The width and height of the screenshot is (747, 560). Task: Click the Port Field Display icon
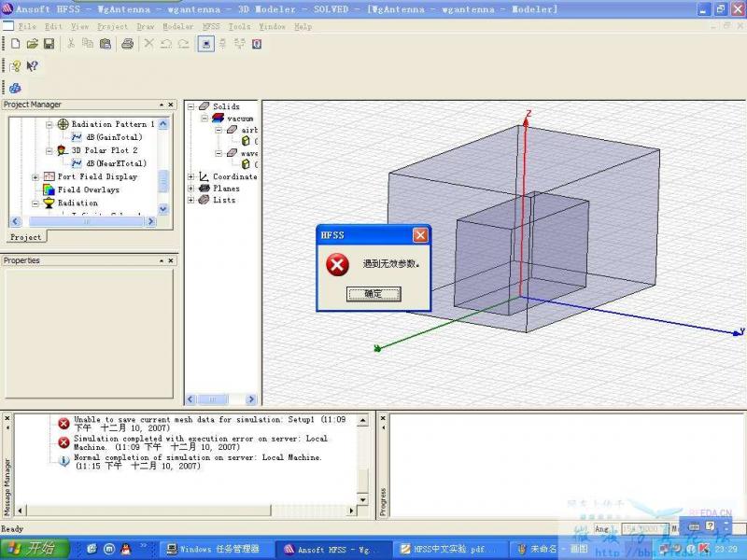pyautogui.click(x=49, y=176)
